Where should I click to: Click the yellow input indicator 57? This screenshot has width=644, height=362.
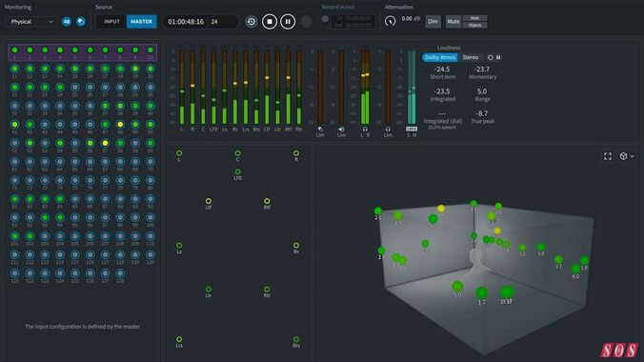tap(105, 143)
